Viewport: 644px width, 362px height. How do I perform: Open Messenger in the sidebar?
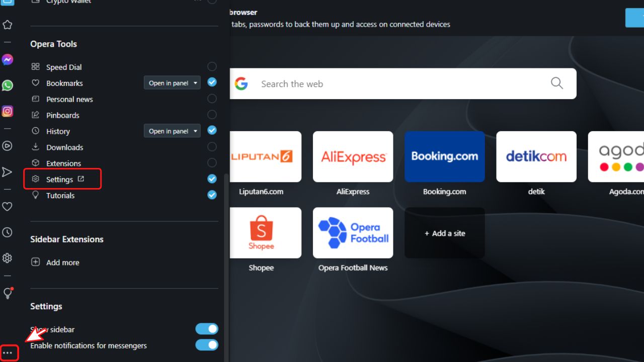[7, 60]
